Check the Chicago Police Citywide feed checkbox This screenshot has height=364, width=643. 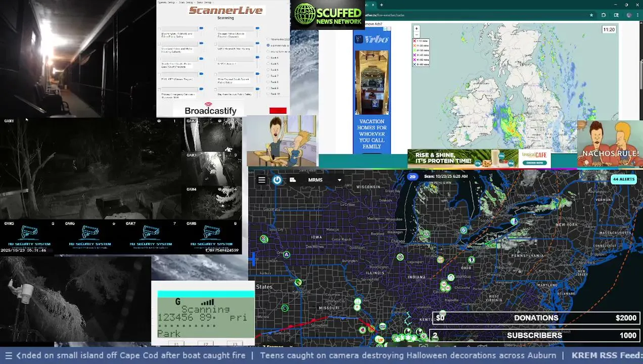click(216, 29)
